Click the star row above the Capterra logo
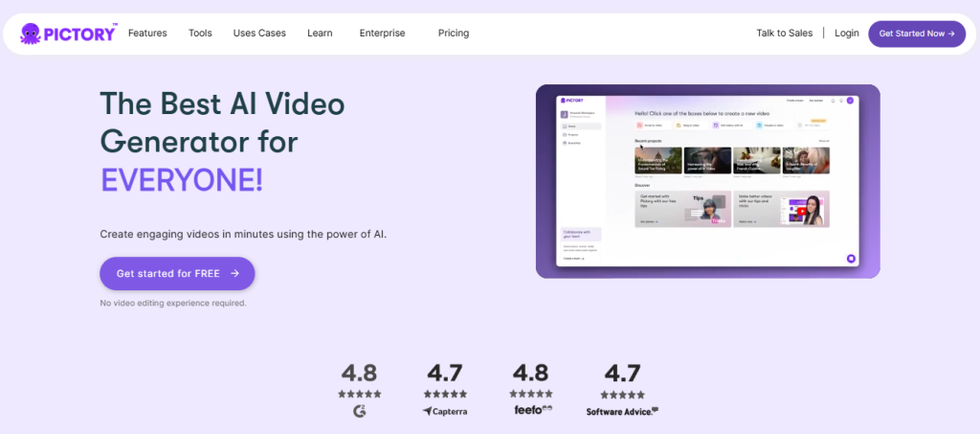Viewport: 980px width, 434px height. (x=445, y=394)
